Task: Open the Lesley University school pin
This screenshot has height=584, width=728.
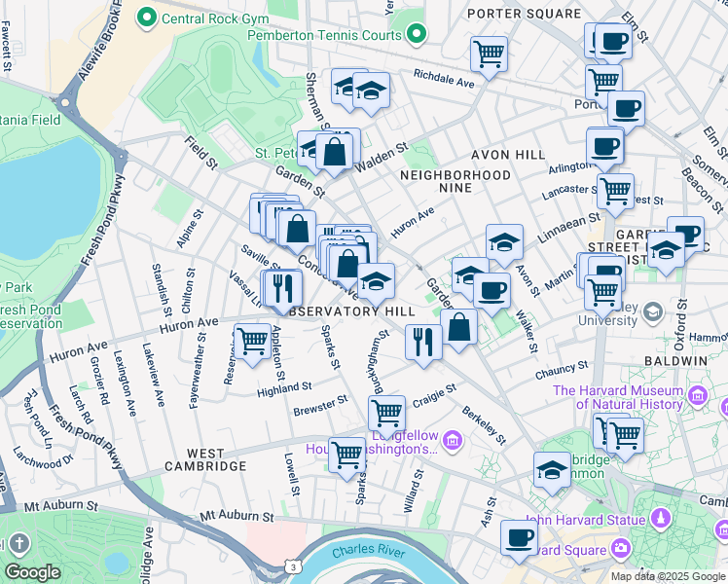Action: (x=653, y=313)
